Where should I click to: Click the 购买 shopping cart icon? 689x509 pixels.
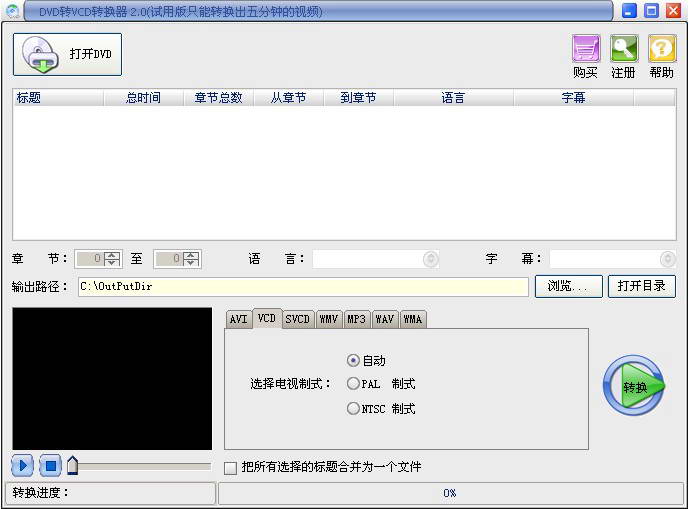click(586, 49)
